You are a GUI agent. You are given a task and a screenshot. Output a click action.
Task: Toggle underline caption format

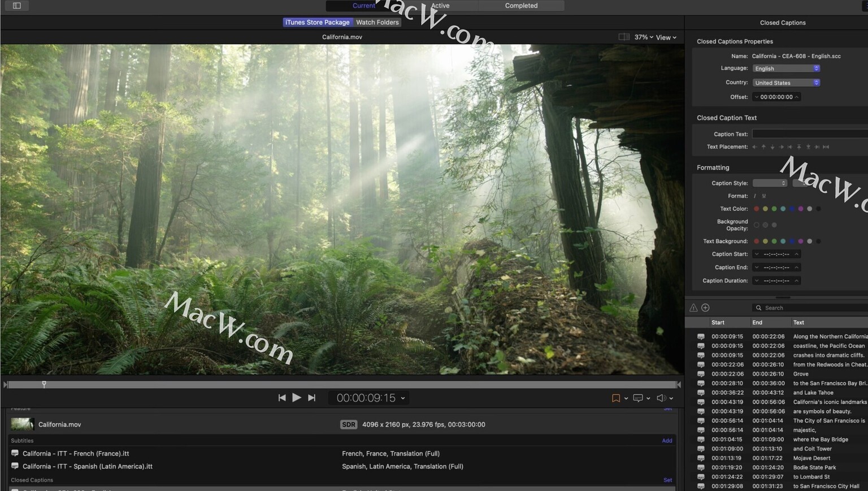tap(764, 196)
